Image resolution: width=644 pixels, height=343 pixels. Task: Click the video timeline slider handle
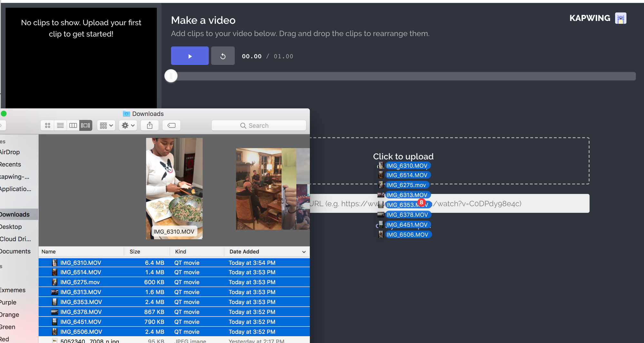click(x=171, y=76)
